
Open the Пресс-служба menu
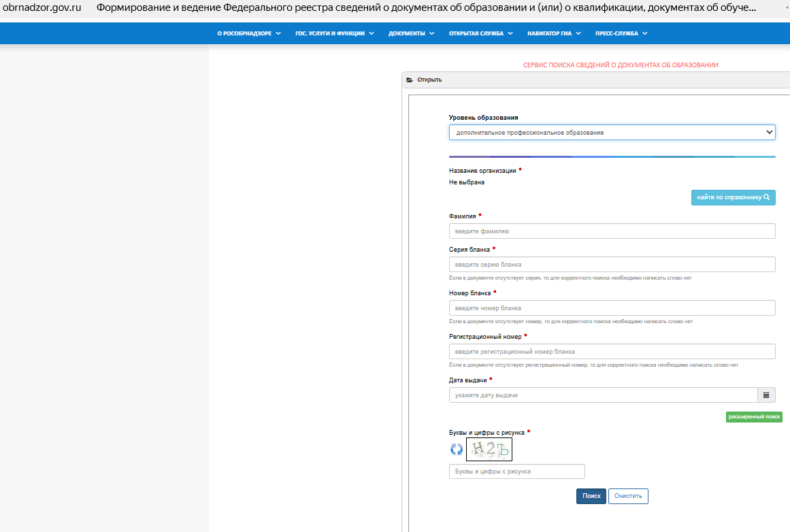pyautogui.click(x=621, y=33)
